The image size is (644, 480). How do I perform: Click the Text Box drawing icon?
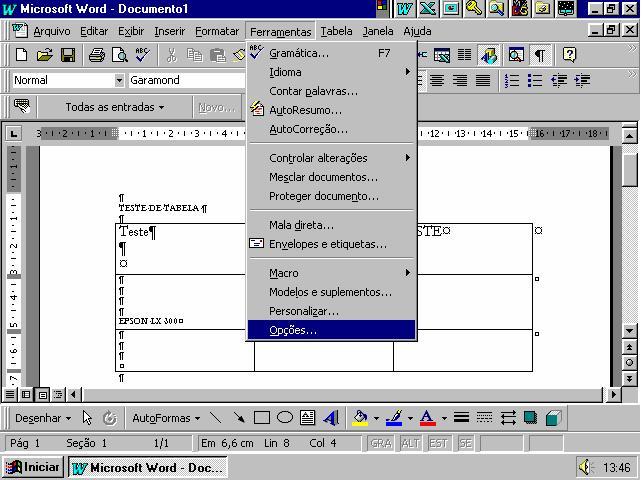[x=308, y=418]
